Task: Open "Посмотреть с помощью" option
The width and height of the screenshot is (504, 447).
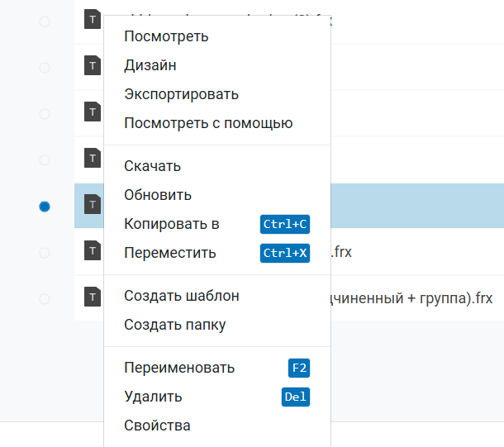Action: 208,123
